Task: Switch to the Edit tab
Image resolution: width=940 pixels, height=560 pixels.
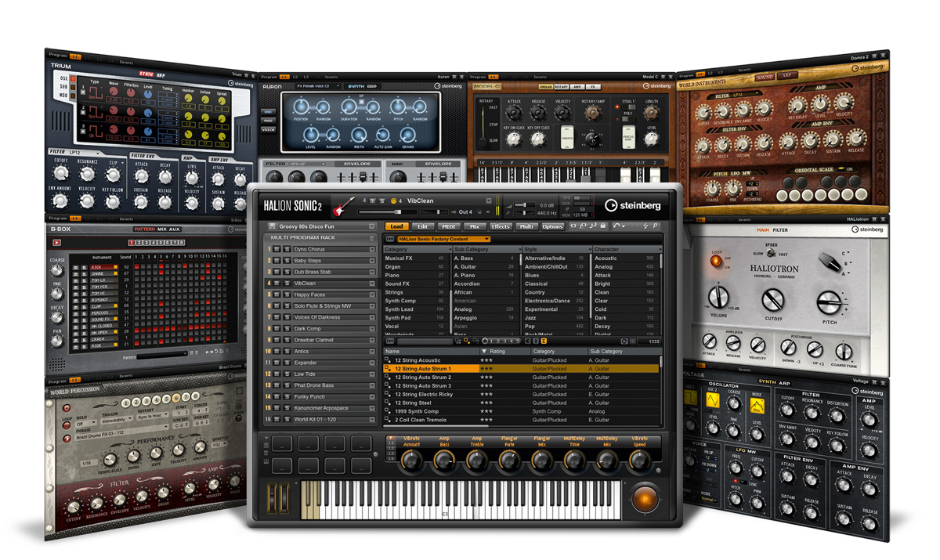Action: click(x=422, y=226)
